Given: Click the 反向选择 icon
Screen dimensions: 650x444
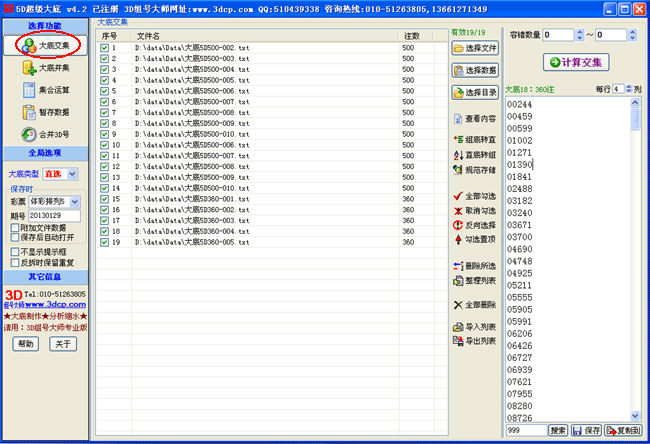Looking at the screenshot, I should tap(474, 225).
